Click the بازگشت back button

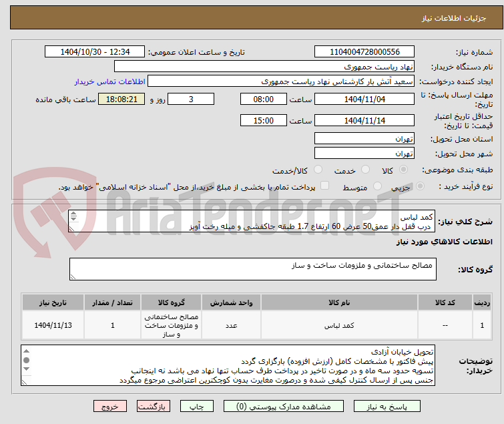[154, 407]
